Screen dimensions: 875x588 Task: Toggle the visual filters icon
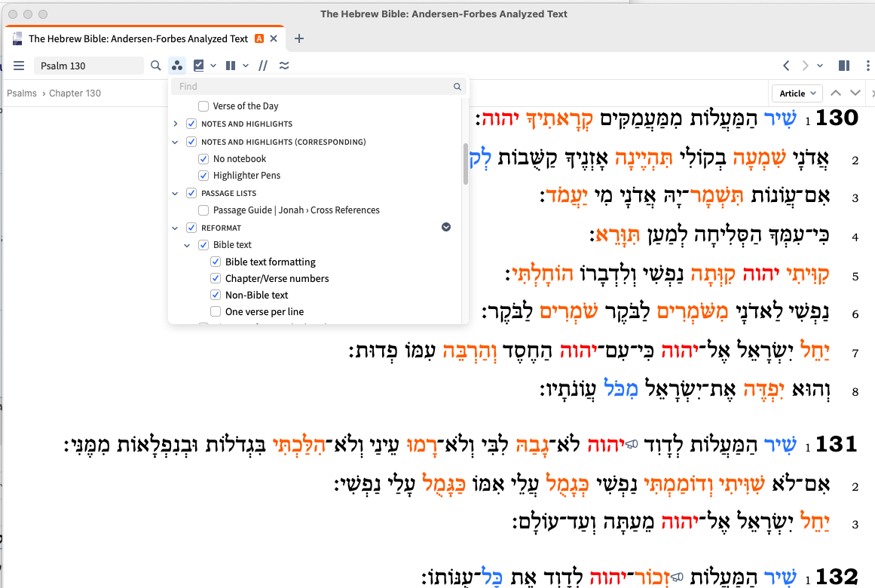coord(177,66)
